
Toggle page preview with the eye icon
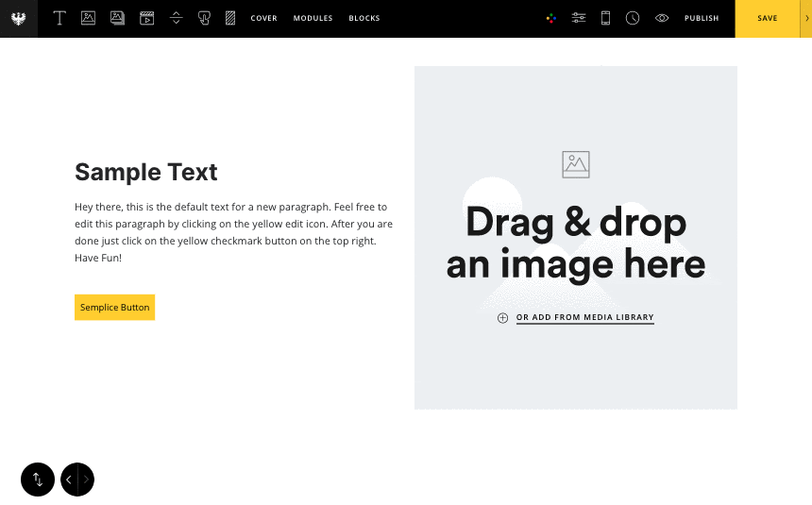coord(661,18)
